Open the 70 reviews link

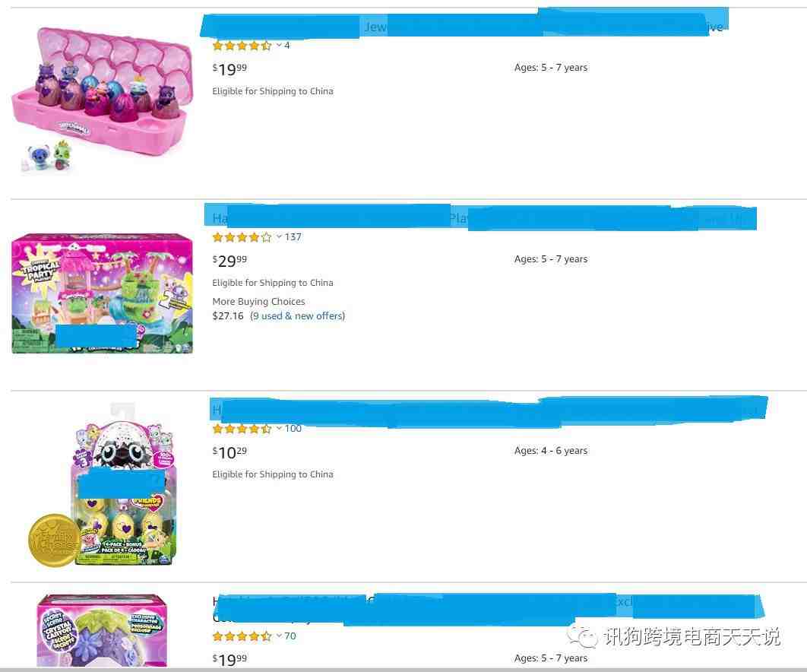click(290, 636)
